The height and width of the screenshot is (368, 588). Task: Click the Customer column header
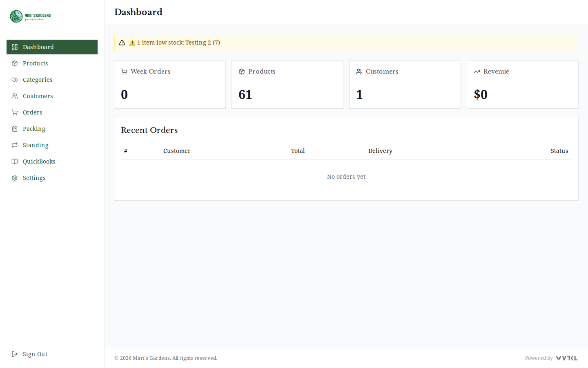pyautogui.click(x=177, y=151)
